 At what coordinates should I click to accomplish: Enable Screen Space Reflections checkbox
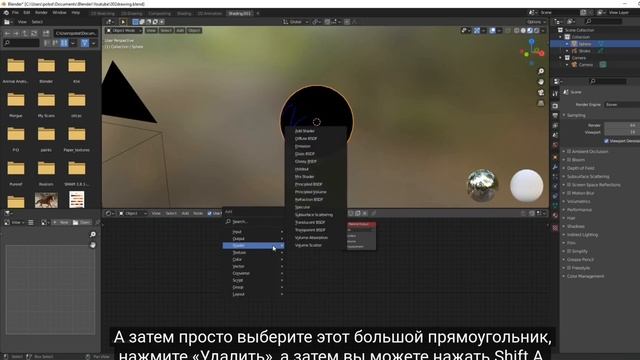point(569,185)
